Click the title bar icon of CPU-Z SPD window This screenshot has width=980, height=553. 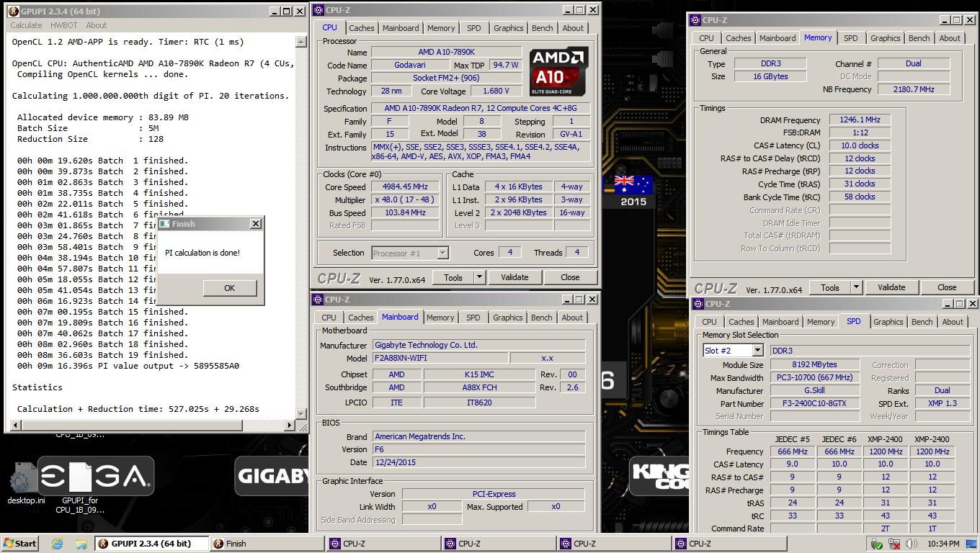pos(699,304)
